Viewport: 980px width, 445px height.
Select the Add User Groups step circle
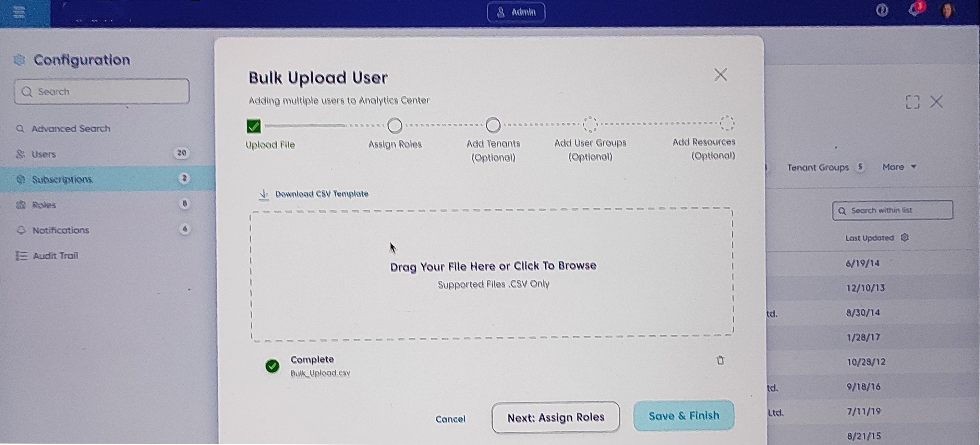point(590,124)
